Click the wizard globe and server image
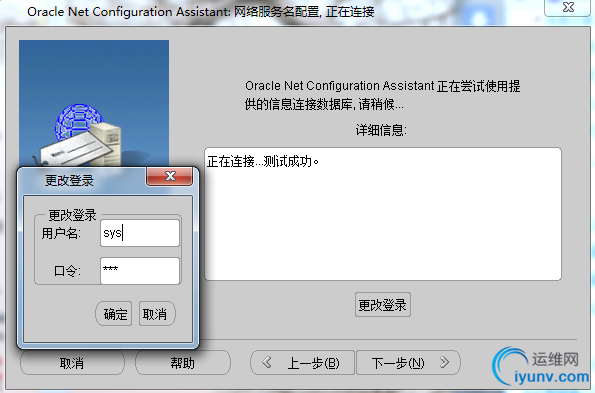 click(x=94, y=103)
